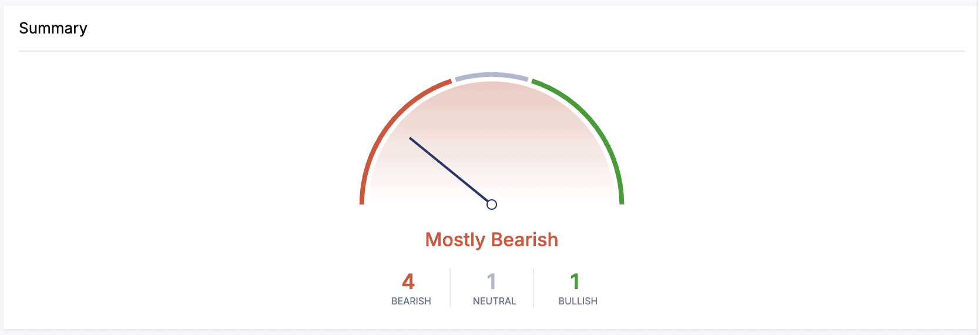This screenshot has width=980, height=335.
Task: Click the needle's circular pivot point
Action: click(492, 205)
